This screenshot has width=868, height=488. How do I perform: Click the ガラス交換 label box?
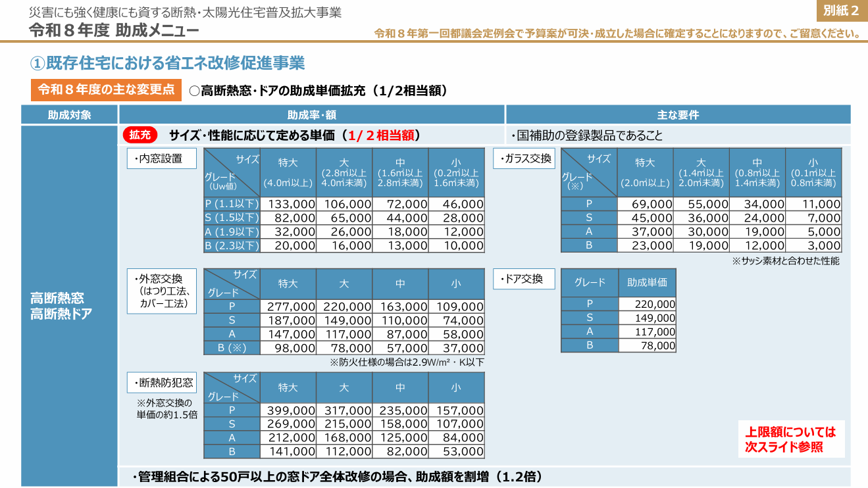524,158
